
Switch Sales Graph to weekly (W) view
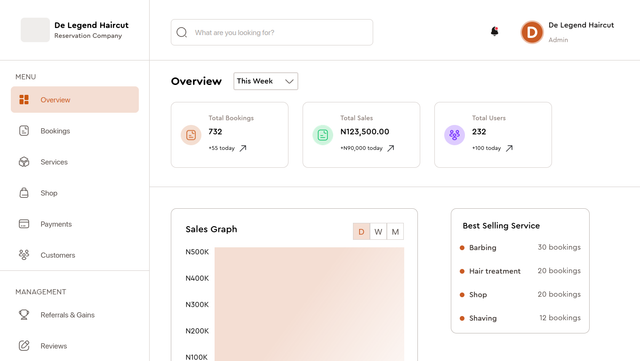[x=378, y=232]
